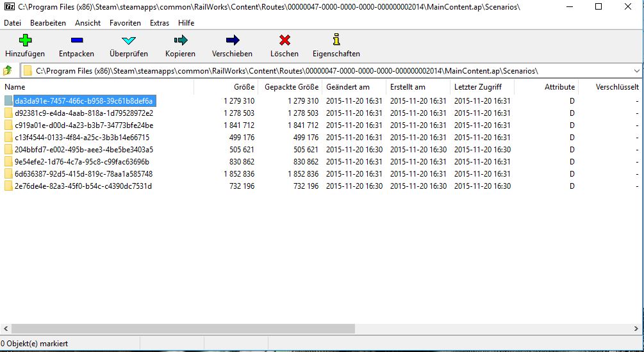
Task: Open the address bar path dropdown
Action: (636, 71)
